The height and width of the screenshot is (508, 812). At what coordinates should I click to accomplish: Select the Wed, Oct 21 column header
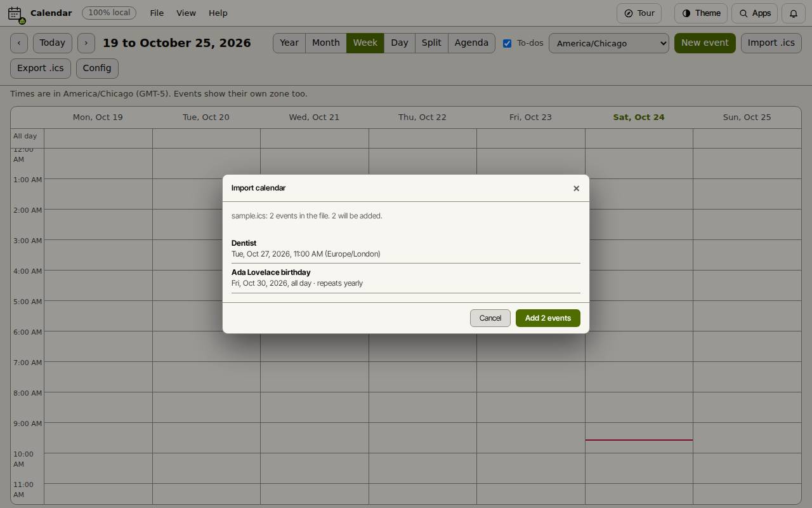pyautogui.click(x=314, y=117)
